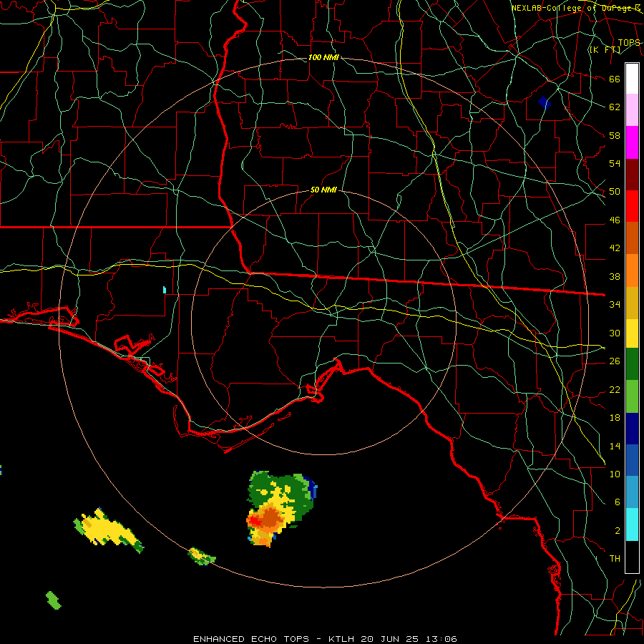
Task: Click legend value "22"
Action: coord(615,389)
